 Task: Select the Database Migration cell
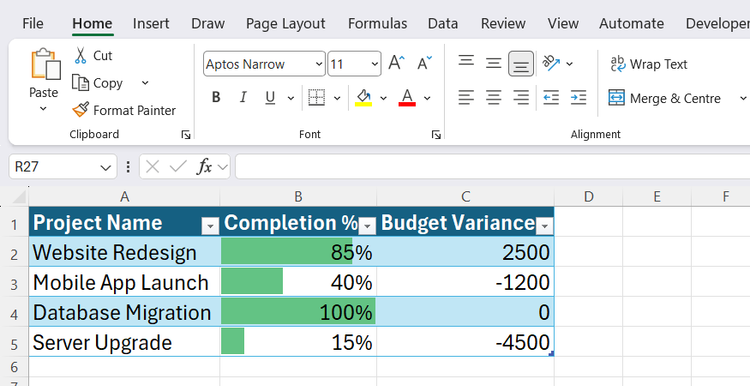tap(124, 312)
